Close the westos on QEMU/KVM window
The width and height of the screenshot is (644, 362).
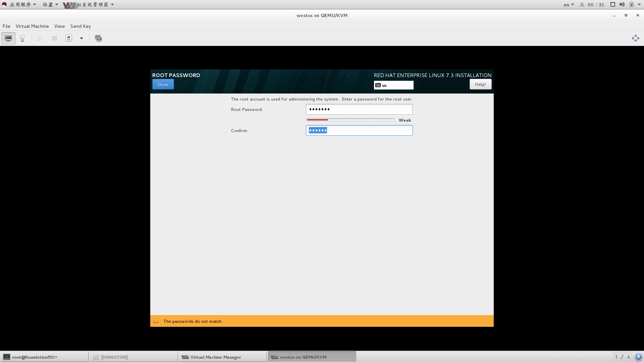(638, 15)
